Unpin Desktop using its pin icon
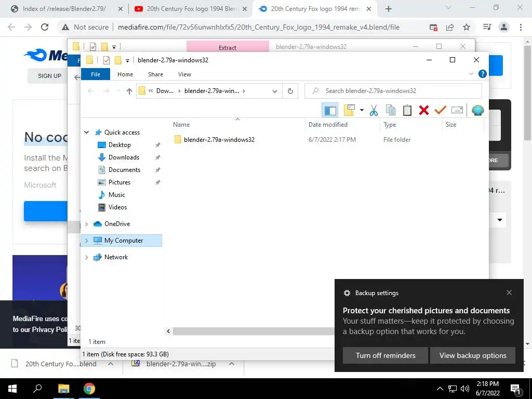The image size is (532, 399). tap(157, 145)
